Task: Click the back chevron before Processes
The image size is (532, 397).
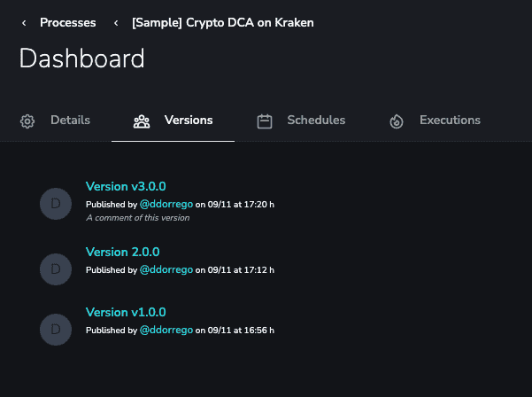Action: [x=24, y=23]
